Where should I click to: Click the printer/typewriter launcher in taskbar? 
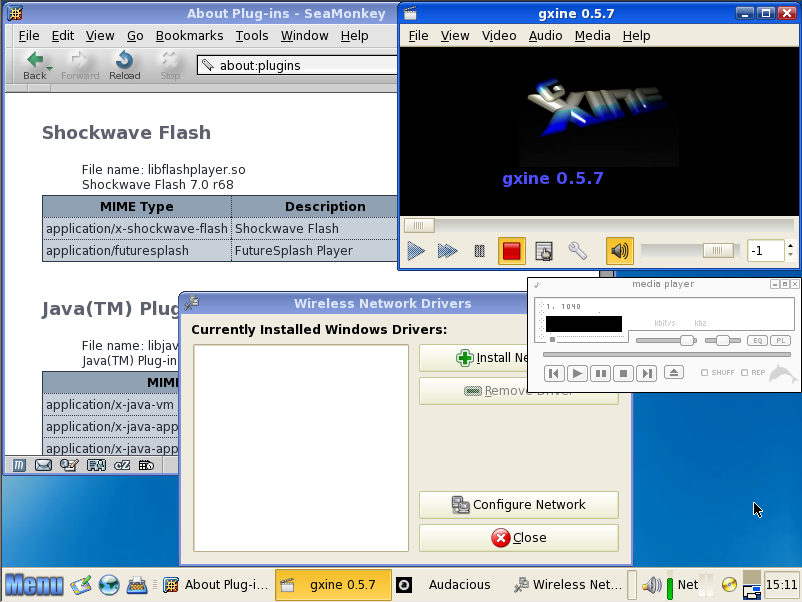click(x=137, y=585)
